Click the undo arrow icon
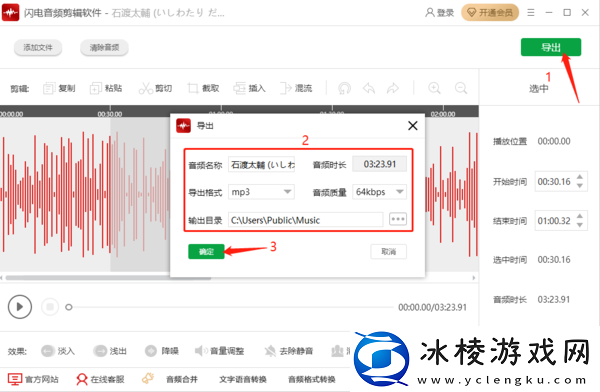The width and height of the screenshot is (600, 392). (x=369, y=88)
